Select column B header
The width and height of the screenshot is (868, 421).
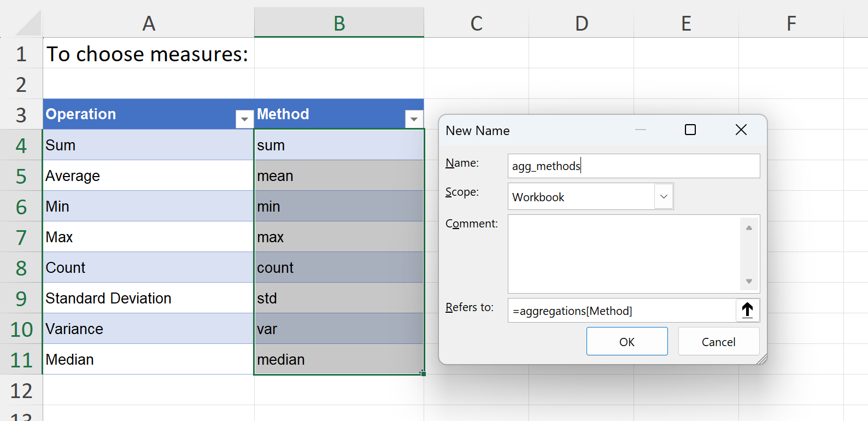point(339,24)
